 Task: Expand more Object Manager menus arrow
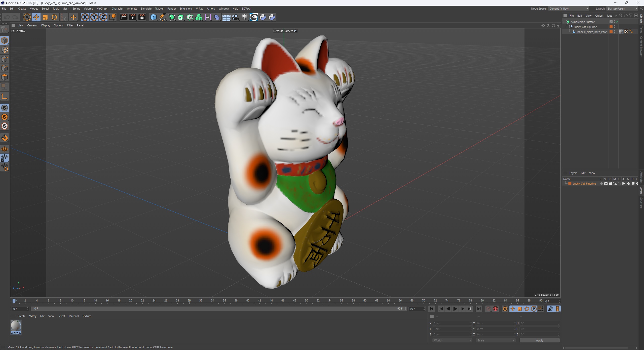tap(616, 16)
